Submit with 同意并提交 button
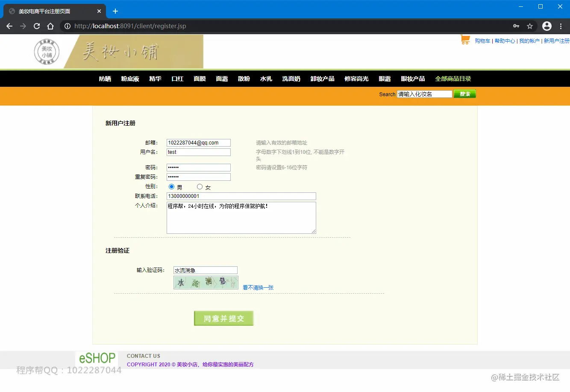The image size is (570, 392). pyautogui.click(x=224, y=318)
